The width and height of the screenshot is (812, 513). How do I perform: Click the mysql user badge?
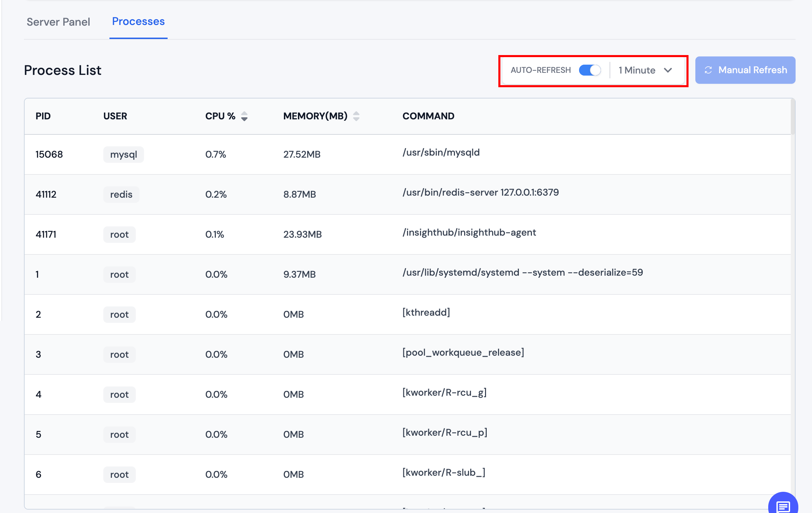click(x=123, y=155)
